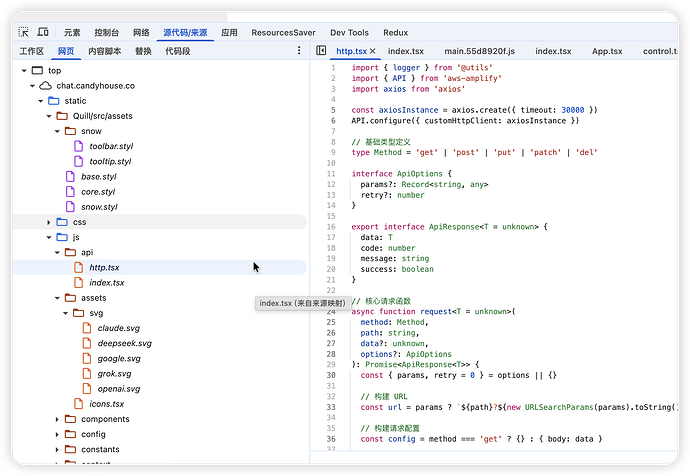Viewport: 690px width, 476px height.
Task: Switch to the 控制台 panel tab
Action: click(x=106, y=33)
